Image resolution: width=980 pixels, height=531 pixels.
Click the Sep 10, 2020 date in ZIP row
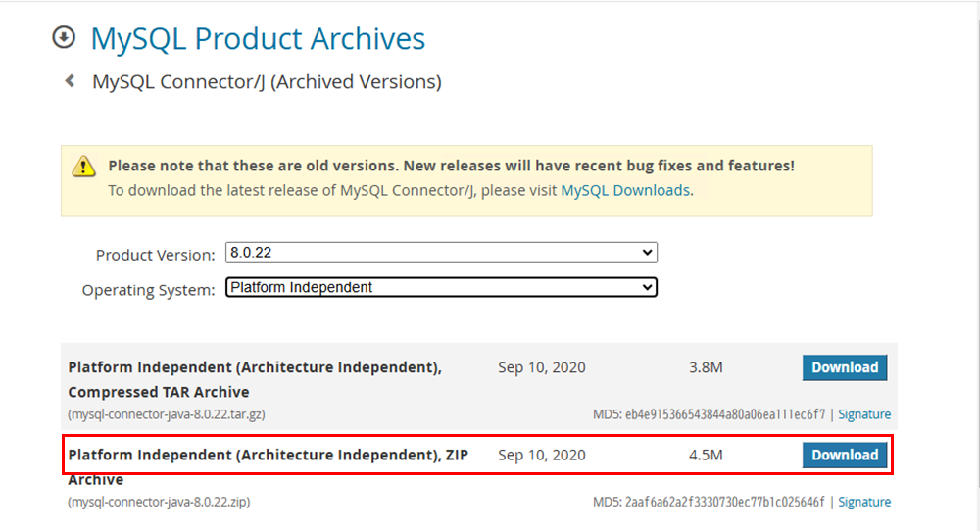point(542,455)
